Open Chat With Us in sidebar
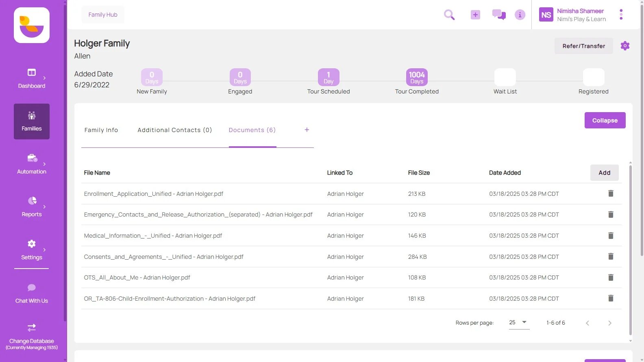The height and width of the screenshot is (362, 644). pos(32,293)
